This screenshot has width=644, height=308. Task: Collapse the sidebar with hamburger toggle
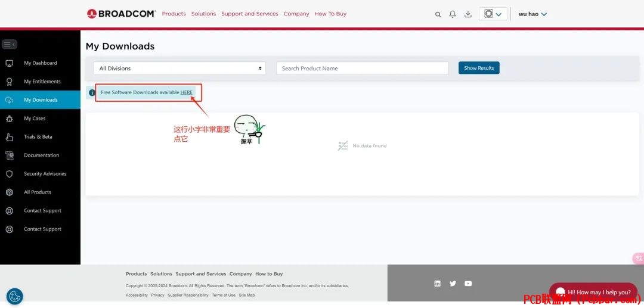(10, 44)
